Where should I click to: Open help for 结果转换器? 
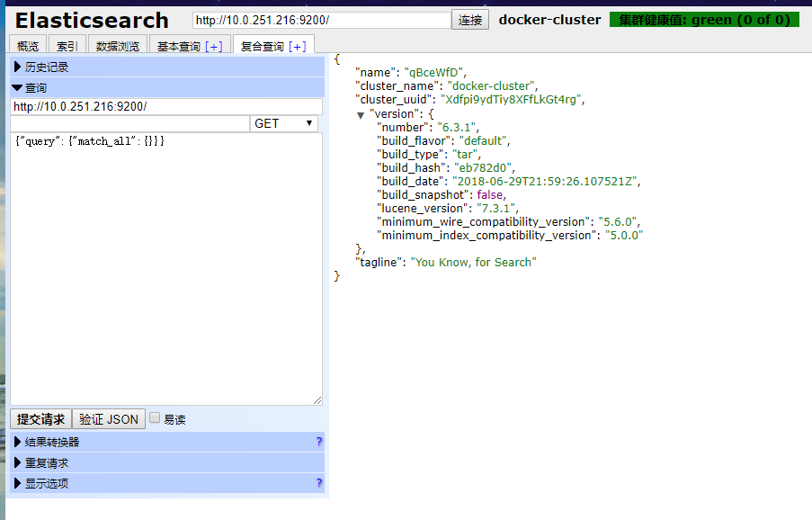click(x=319, y=442)
